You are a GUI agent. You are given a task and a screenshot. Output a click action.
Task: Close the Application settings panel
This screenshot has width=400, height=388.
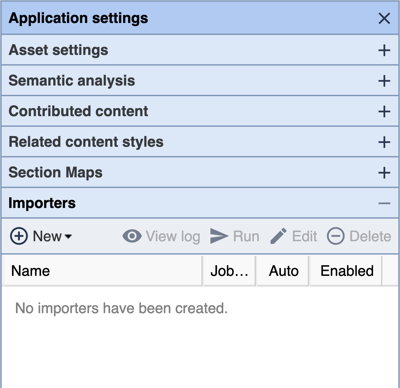click(x=384, y=18)
